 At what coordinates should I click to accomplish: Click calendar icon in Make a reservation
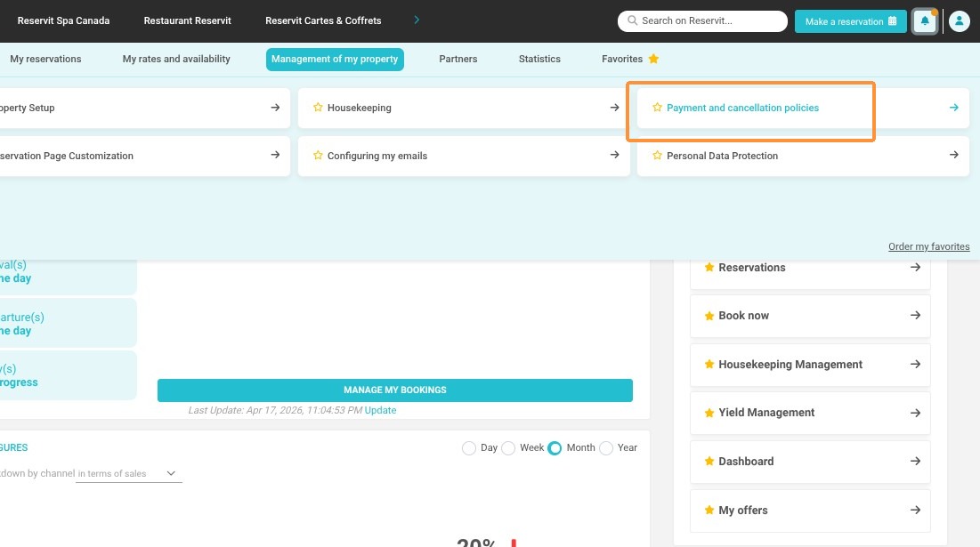[892, 20]
